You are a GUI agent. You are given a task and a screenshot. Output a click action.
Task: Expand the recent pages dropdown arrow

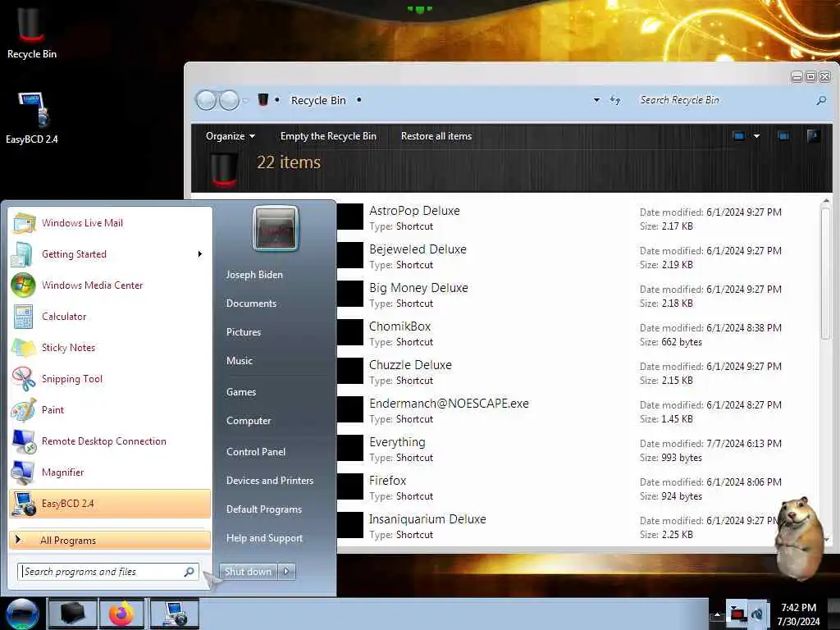tap(245, 100)
